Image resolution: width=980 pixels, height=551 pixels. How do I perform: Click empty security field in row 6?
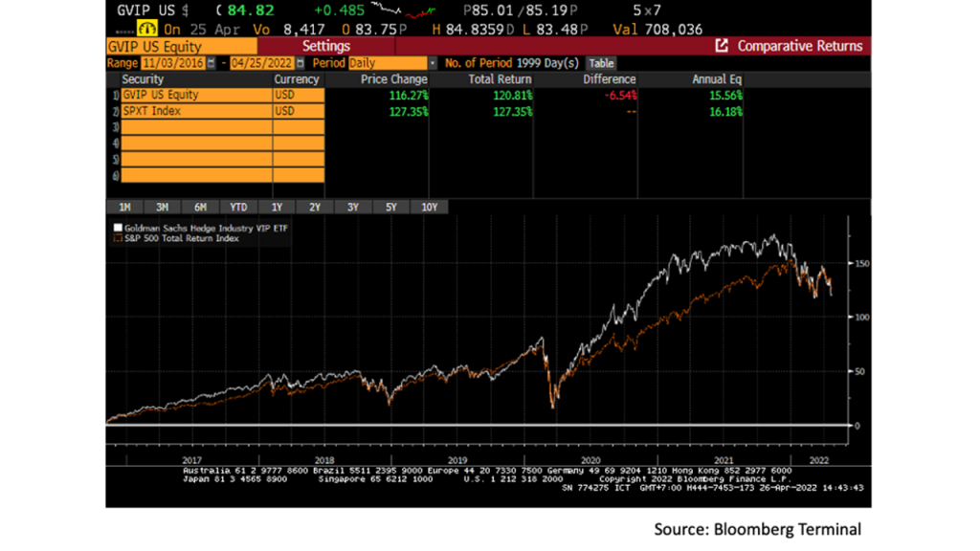point(196,176)
